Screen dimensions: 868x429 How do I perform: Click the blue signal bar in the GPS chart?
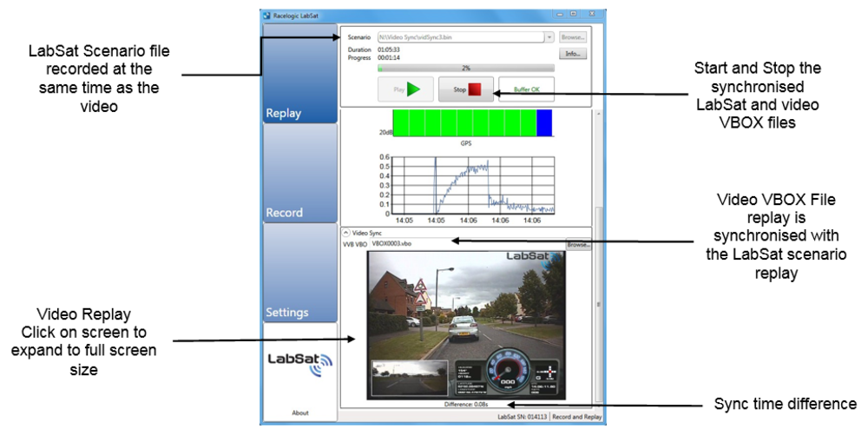pos(544,122)
